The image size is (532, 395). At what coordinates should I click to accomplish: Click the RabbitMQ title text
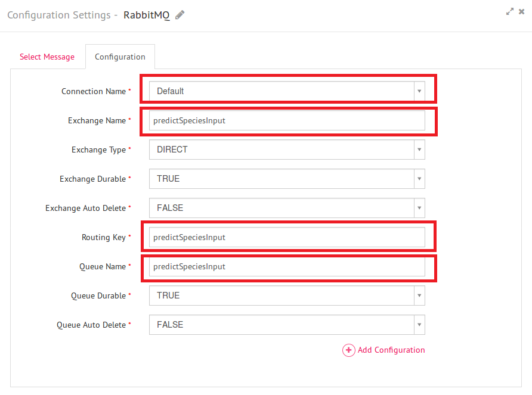147,15
